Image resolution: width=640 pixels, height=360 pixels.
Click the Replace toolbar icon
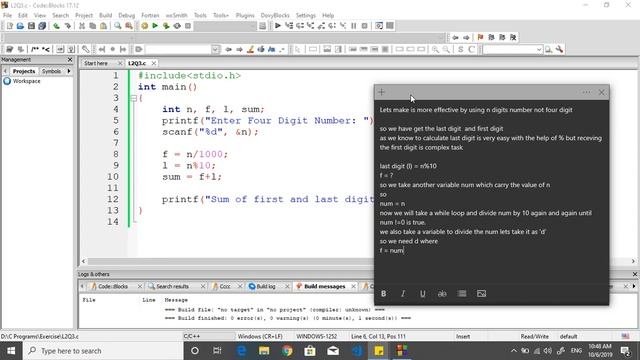point(129,26)
